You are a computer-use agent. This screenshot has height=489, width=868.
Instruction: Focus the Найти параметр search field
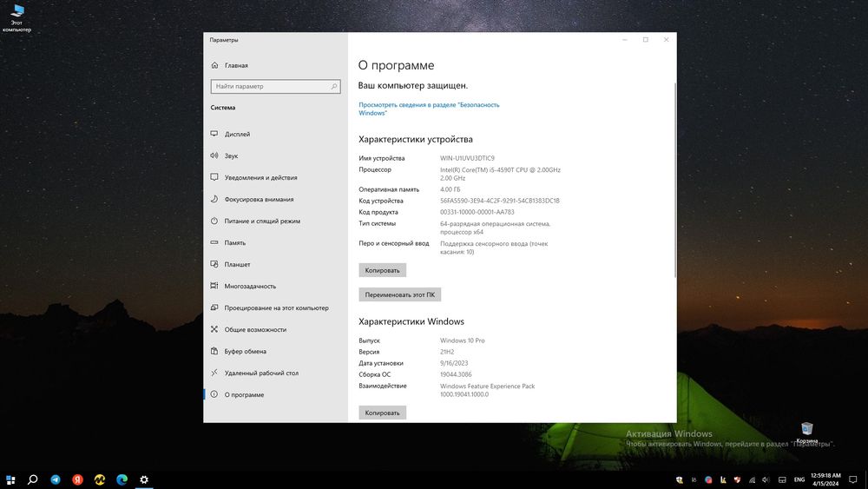275,86
